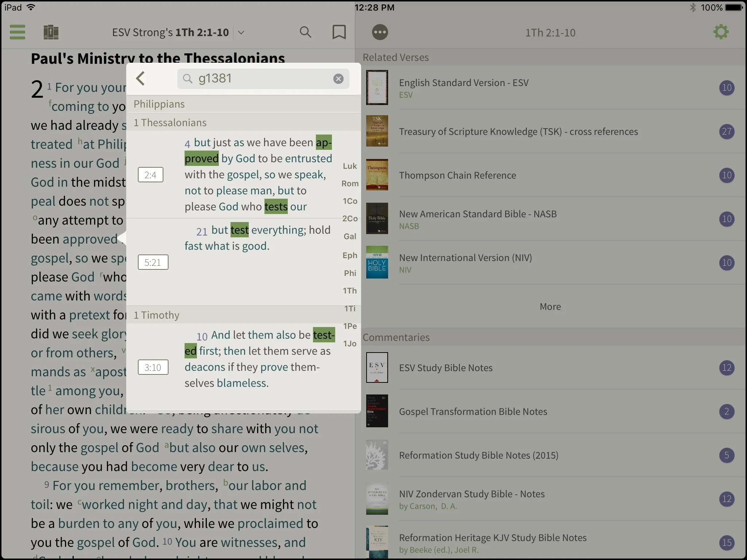
Task: Open the 3:10 verse reference button
Action: pos(153,367)
